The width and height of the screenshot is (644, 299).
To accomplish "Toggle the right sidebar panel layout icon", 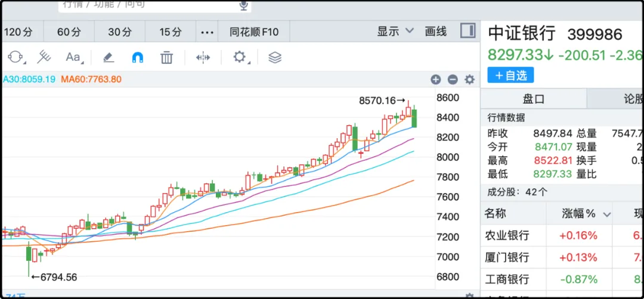I will pyautogui.click(x=467, y=31).
